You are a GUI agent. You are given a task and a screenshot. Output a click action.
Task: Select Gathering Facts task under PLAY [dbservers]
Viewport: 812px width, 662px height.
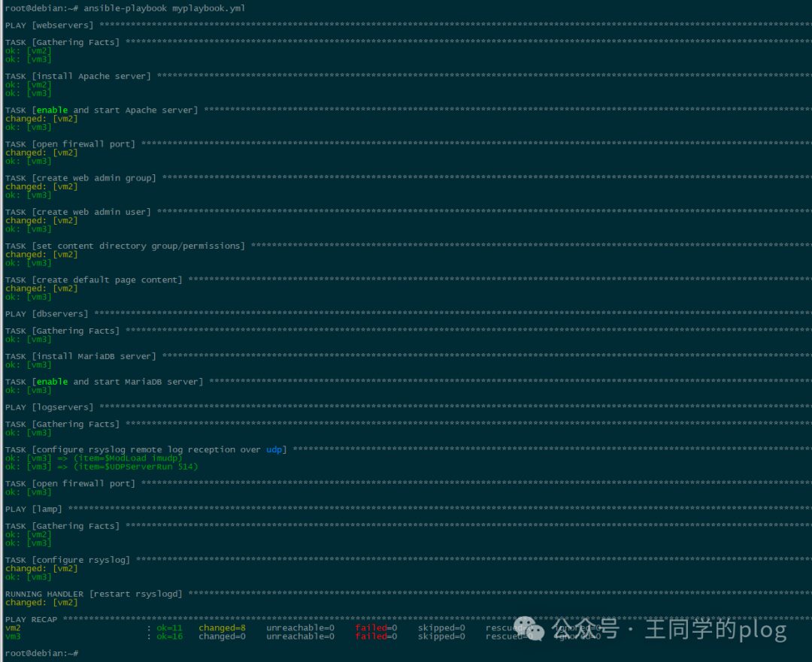408,331
